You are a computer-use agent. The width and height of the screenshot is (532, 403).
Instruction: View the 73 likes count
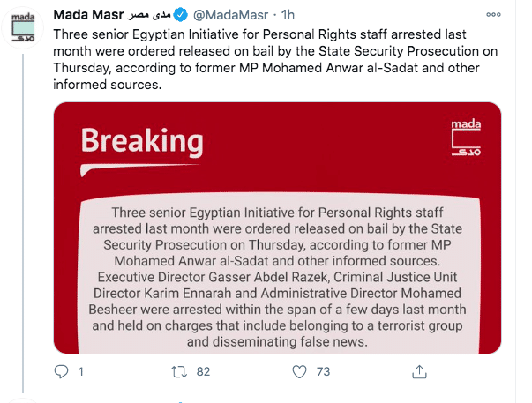click(322, 371)
